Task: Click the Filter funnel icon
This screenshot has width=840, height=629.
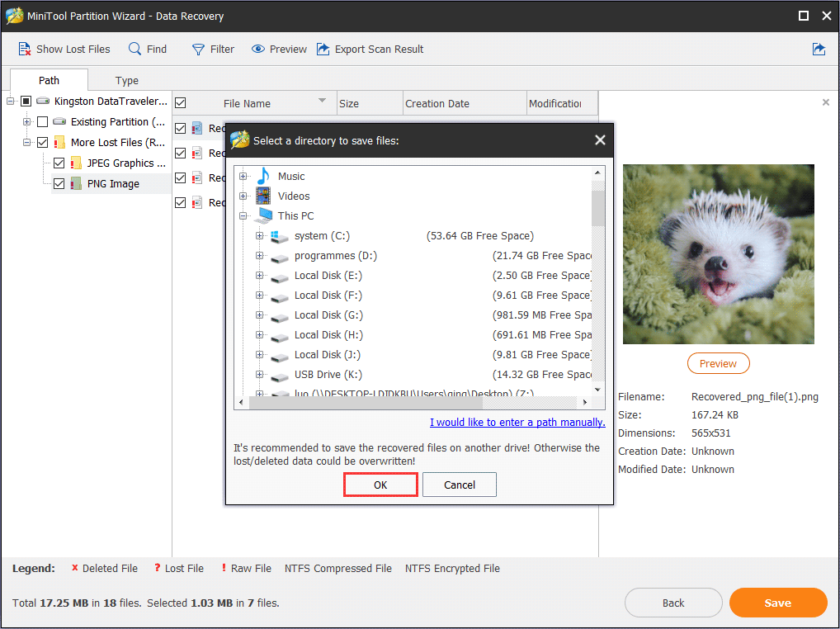Action: [x=198, y=50]
